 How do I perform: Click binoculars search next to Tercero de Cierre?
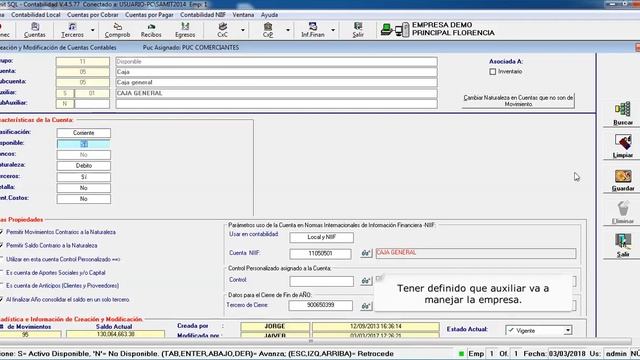point(366,306)
